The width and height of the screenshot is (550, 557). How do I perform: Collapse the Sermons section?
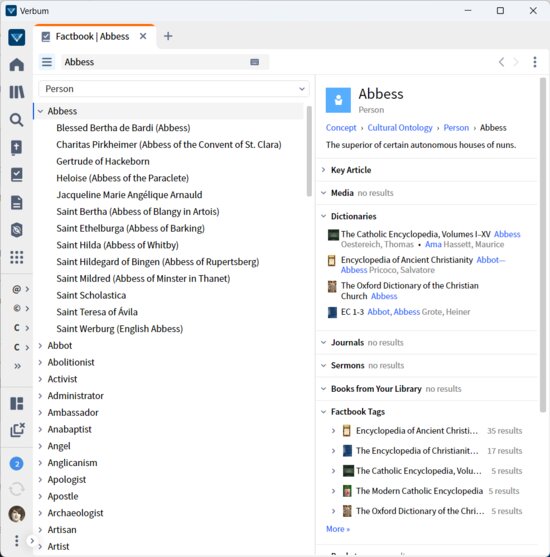tap(324, 366)
